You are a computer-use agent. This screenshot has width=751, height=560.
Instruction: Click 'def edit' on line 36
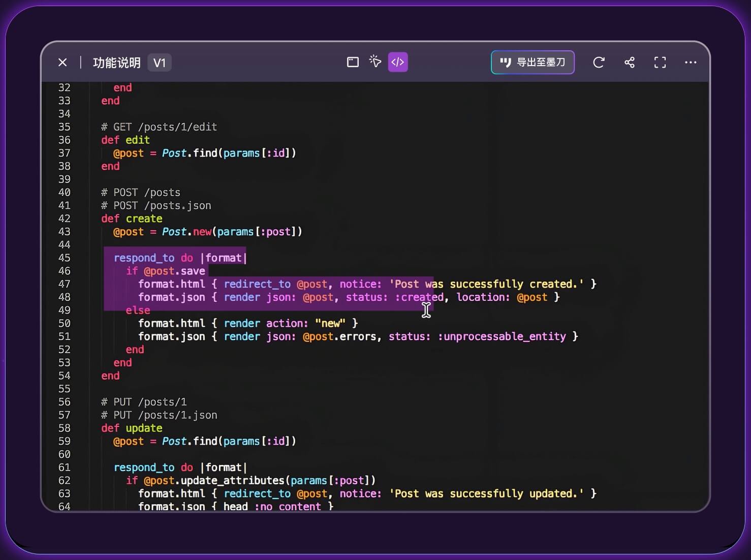point(126,140)
